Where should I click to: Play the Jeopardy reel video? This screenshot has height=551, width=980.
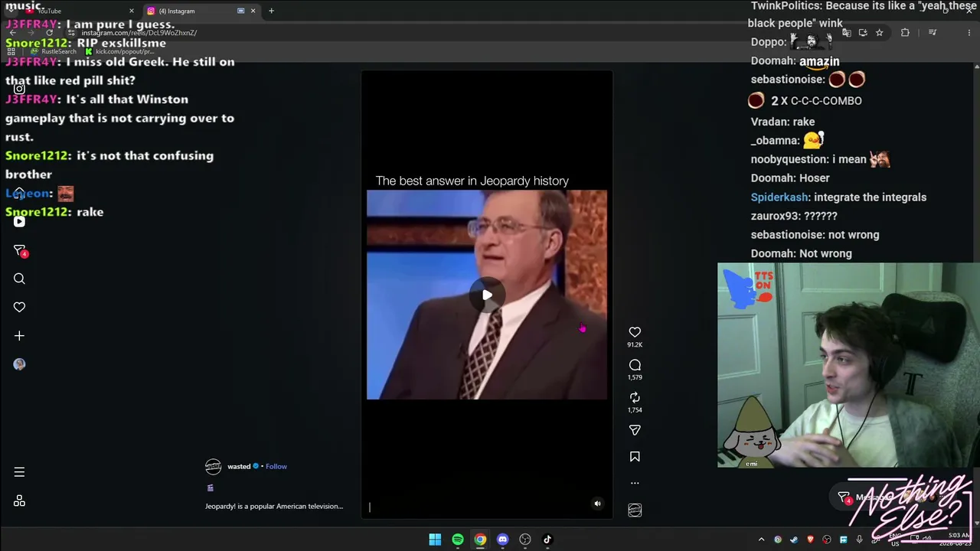[487, 295]
